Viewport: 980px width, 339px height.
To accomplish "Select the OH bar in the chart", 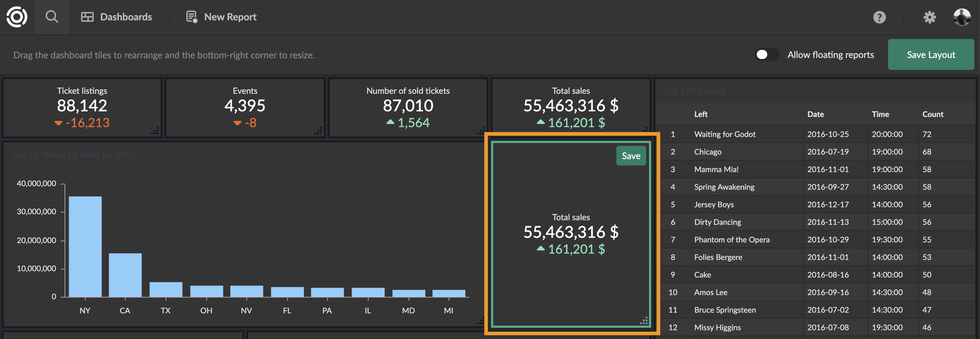I will pyautogui.click(x=207, y=291).
